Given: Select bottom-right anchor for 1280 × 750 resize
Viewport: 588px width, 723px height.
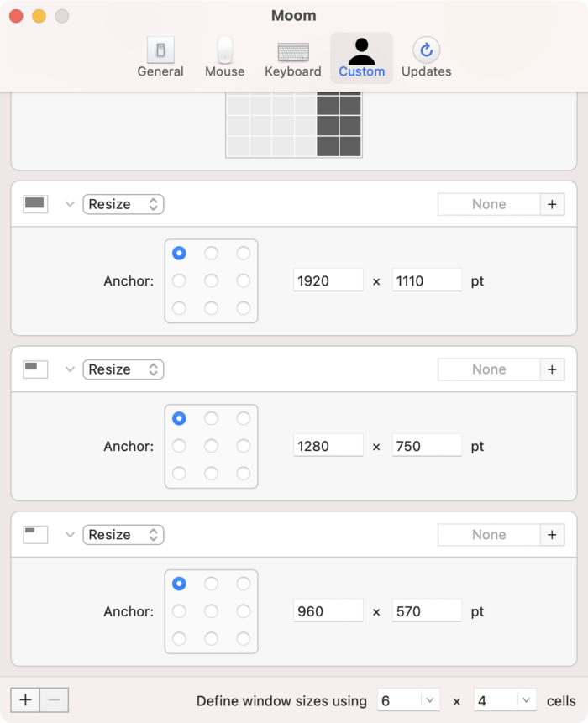Looking at the screenshot, I should [x=243, y=474].
